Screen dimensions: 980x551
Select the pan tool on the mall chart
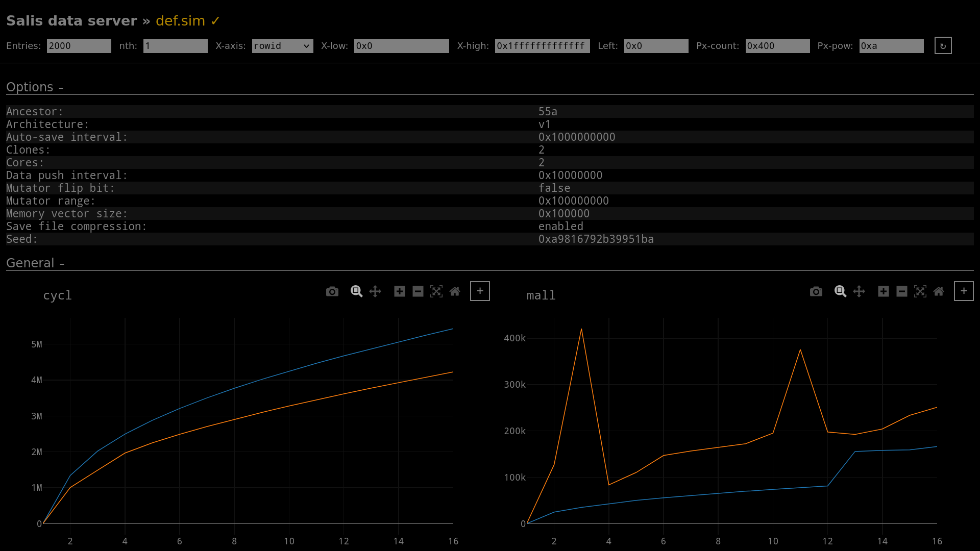[859, 291]
